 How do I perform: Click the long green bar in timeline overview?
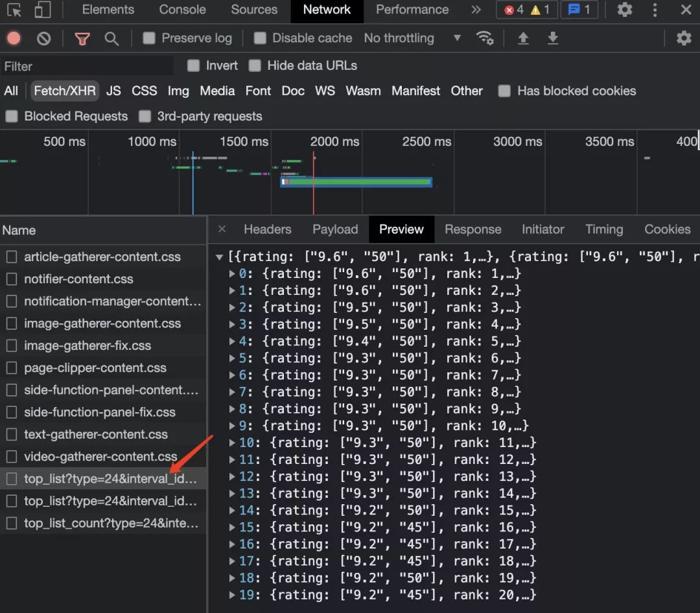point(356,181)
